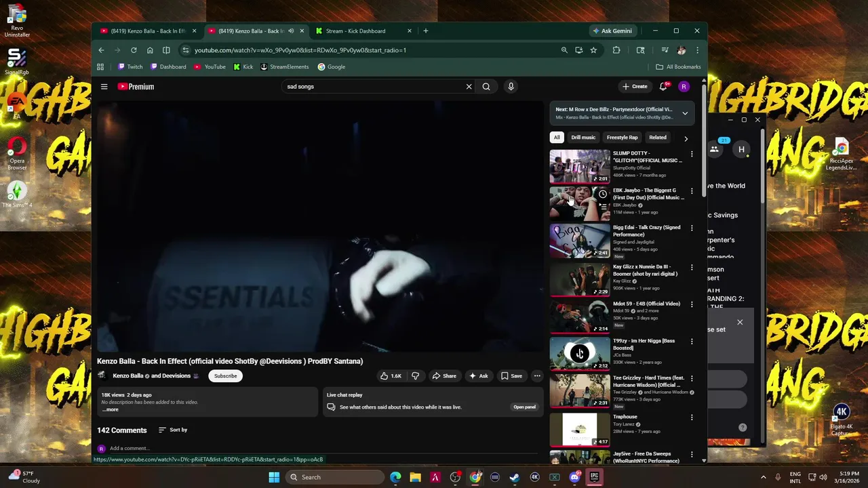The height and width of the screenshot is (488, 868).
Task: Save the video to playlist
Action: point(511,376)
